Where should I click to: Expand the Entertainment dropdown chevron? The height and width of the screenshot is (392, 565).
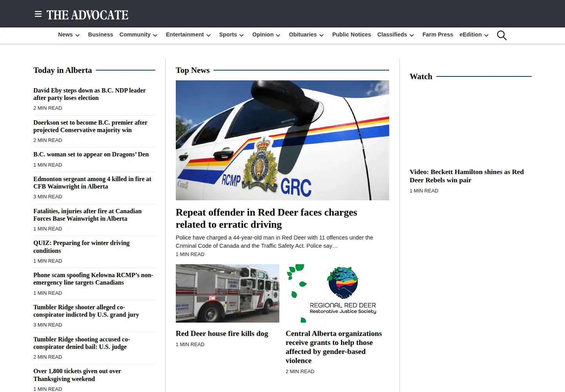[x=208, y=35]
